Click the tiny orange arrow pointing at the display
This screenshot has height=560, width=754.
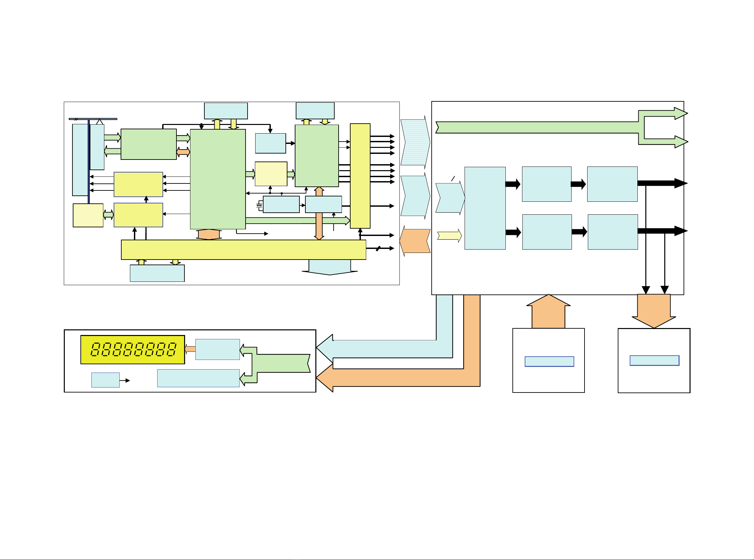click(x=190, y=349)
